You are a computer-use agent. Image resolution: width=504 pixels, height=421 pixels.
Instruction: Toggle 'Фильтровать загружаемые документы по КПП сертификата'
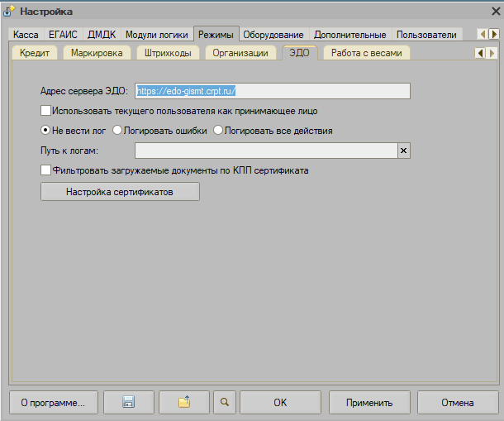(x=45, y=170)
